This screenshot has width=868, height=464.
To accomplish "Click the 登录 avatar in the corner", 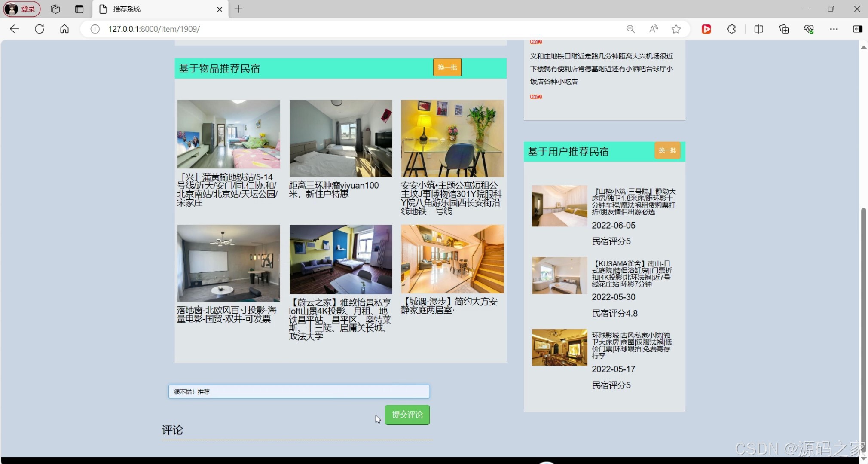I will coord(21,9).
